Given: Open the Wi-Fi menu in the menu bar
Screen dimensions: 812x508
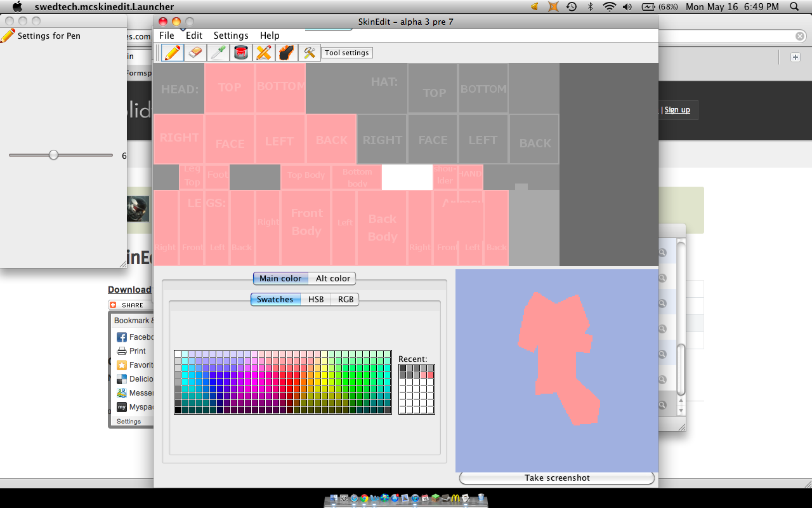Looking at the screenshot, I should [610, 7].
